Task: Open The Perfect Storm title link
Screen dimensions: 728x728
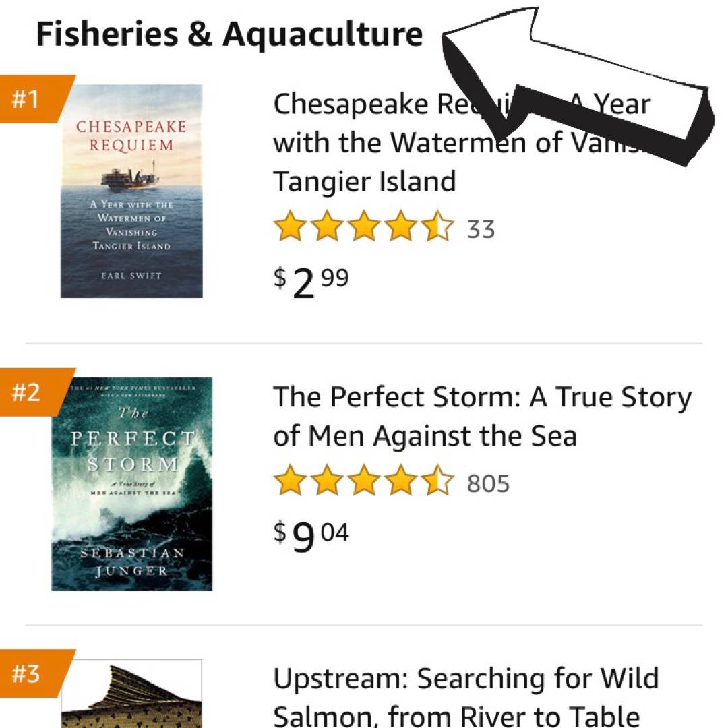Action: tap(481, 417)
